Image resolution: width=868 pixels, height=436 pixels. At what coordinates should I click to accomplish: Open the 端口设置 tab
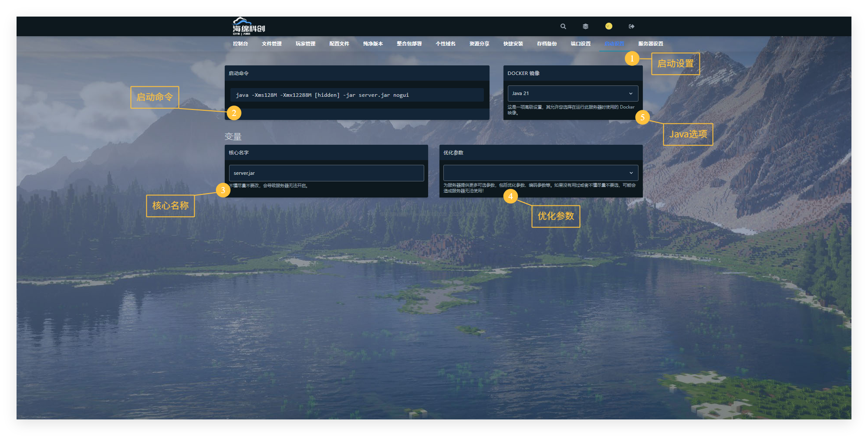coord(581,44)
